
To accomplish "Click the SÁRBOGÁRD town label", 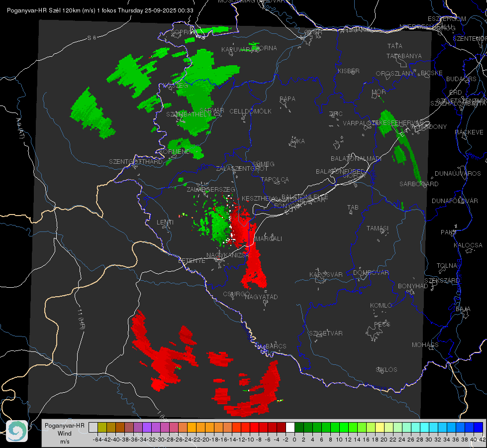I will pyautogui.click(x=419, y=184).
